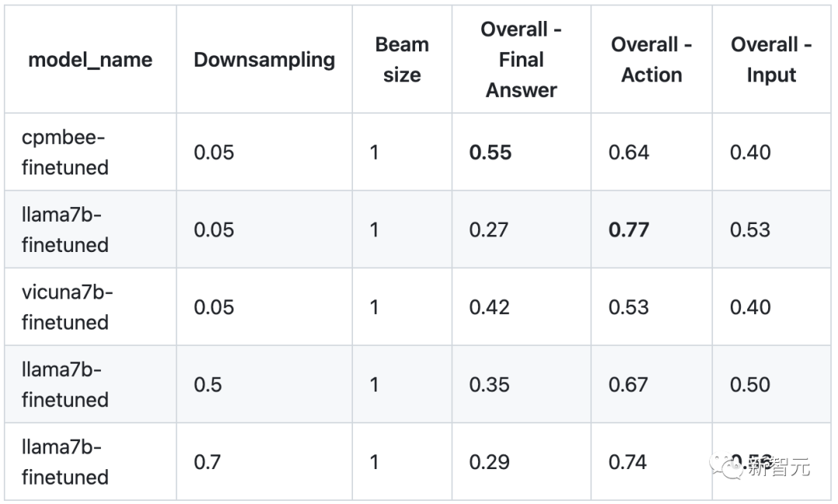The height and width of the screenshot is (504, 838).
Task: Click the Beam size column header
Action: click(402, 60)
